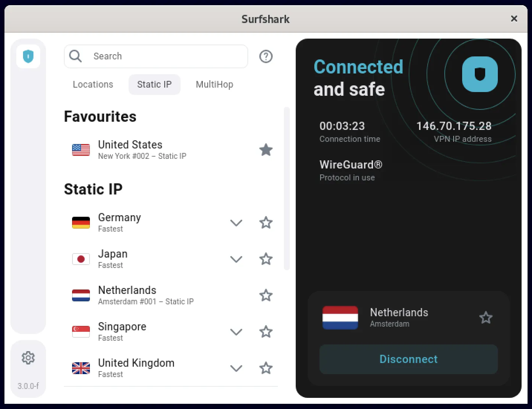Click the help question mark icon
532x409 pixels.
(x=266, y=56)
